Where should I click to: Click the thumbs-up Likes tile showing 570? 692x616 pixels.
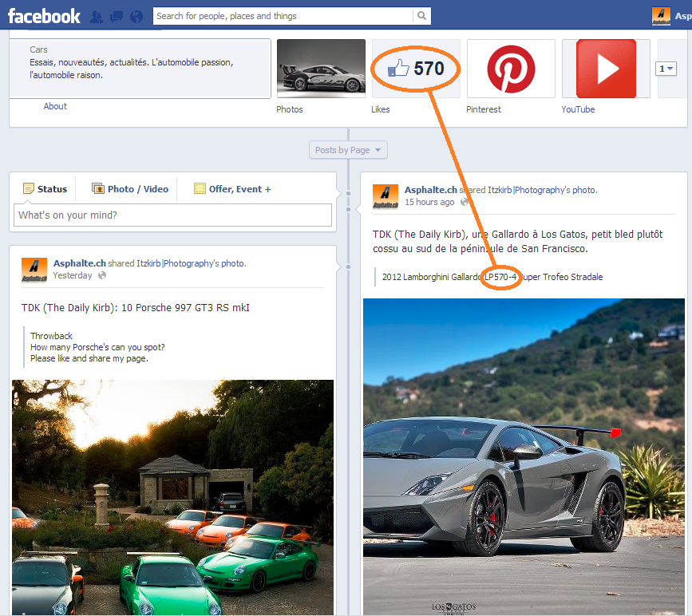click(416, 69)
